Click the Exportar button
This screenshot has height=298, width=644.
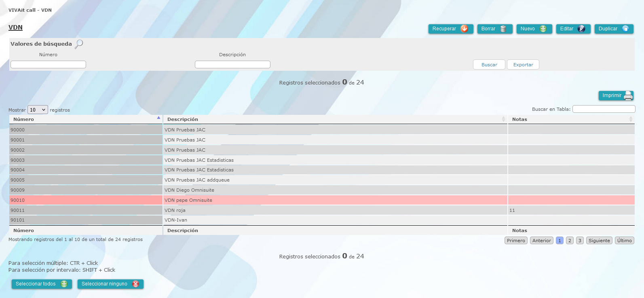[x=523, y=65]
